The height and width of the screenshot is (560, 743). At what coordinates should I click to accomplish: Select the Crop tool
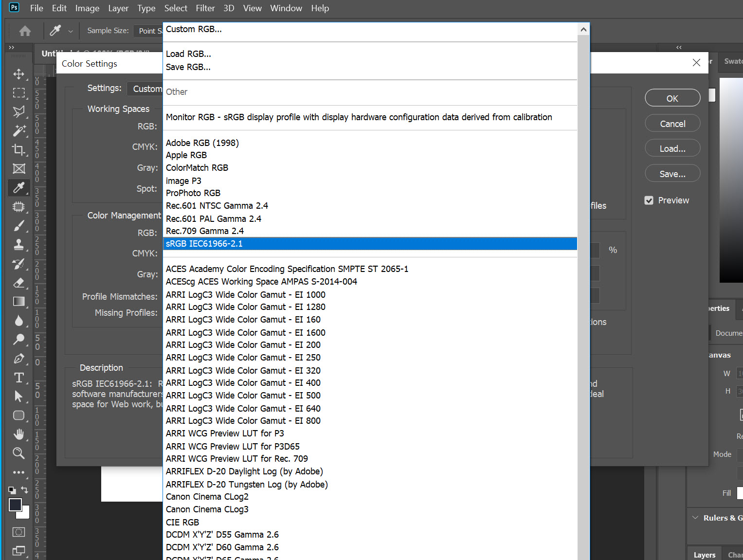click(x=18, y=150)
